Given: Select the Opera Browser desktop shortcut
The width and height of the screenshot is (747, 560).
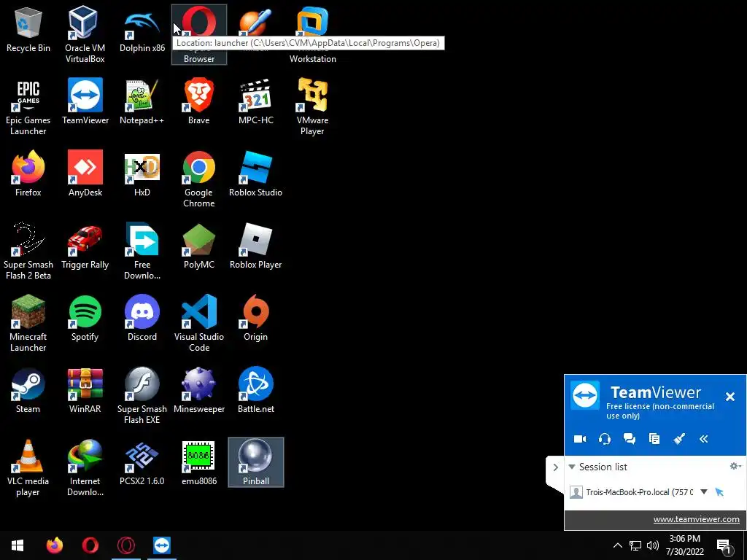Looking at the screenshot, I should click(x=199, y=34).
